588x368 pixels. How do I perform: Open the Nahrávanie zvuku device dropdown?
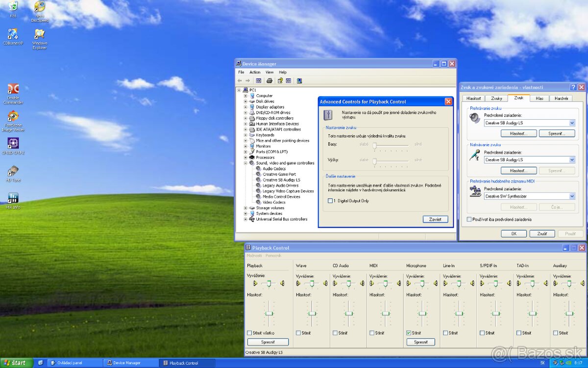tap(572, 160)
